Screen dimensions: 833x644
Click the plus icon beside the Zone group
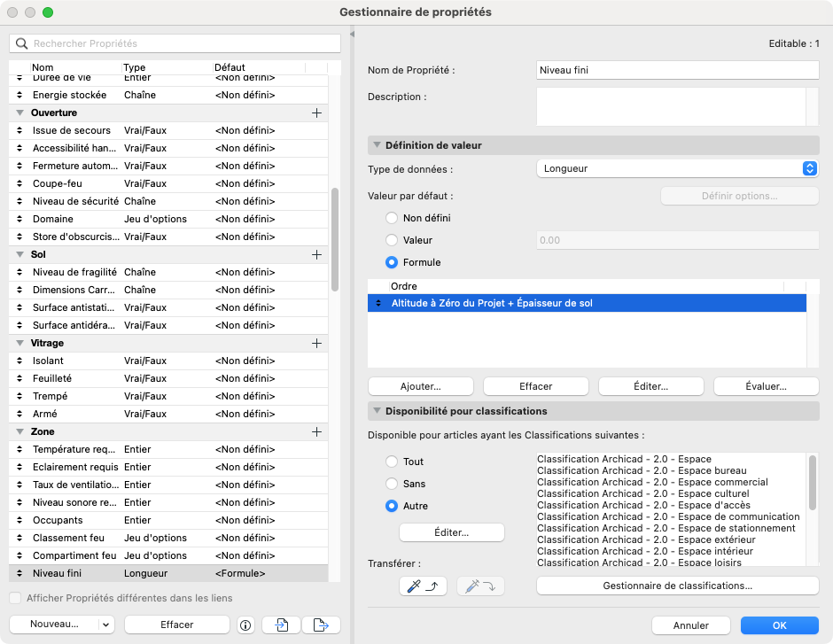click(x=316, y=432)
